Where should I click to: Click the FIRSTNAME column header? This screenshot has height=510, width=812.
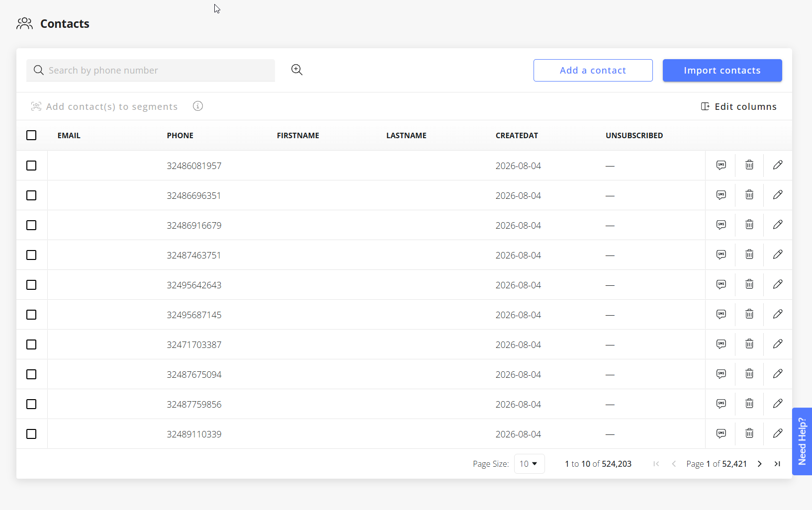(x=298, y=135)
